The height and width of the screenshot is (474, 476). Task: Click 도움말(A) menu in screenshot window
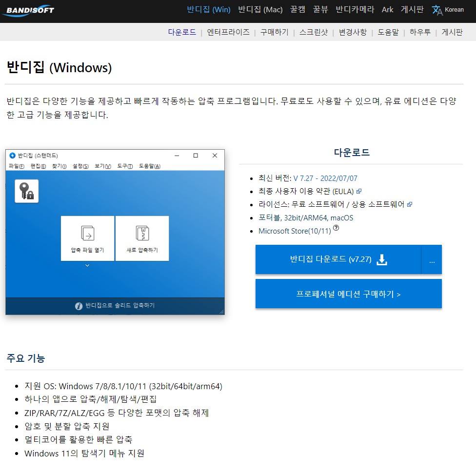(150, 166)
